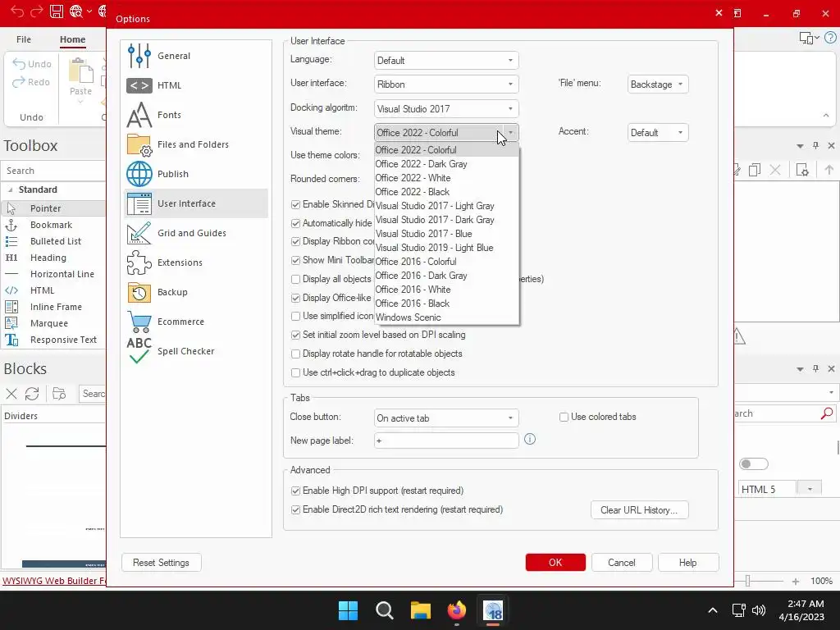This screenshot has width=840, height=630.
Task: Choose Office 2022 - Dark Gray theme
Action: [x=446, y=164]
